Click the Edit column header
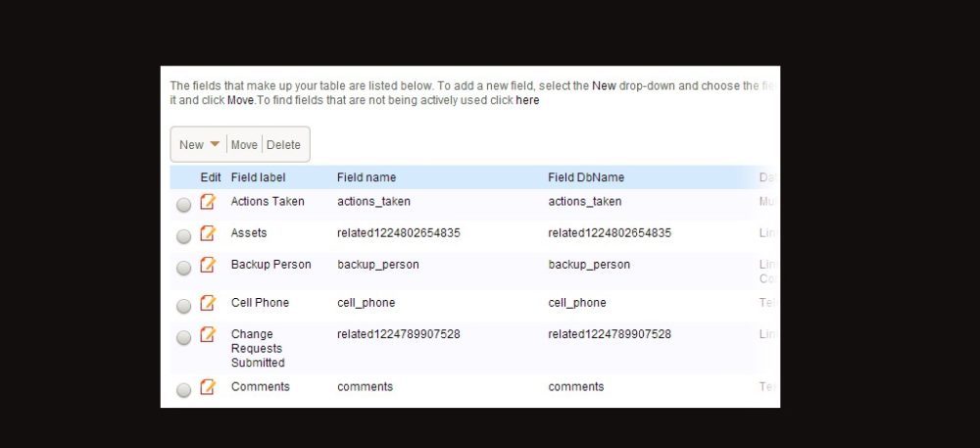 pos(211,177)
